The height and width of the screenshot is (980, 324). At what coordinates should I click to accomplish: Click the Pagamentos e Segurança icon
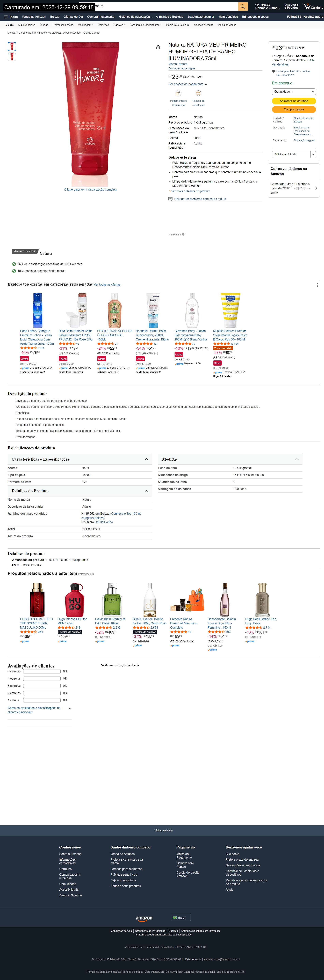click(x=178, y=93)
